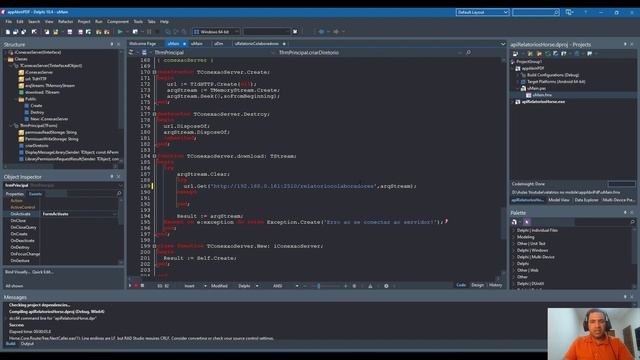Select uMain.fmx in the Projects tree
The width and height of the screenshot is (640, 360).
click(542, 95)
